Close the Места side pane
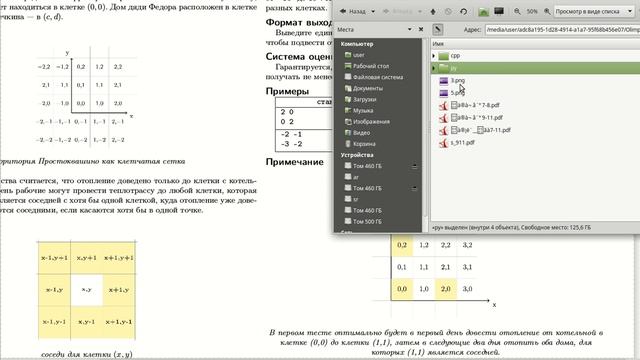The width and height of the screenshot is (640, 360). click(421, 29)
